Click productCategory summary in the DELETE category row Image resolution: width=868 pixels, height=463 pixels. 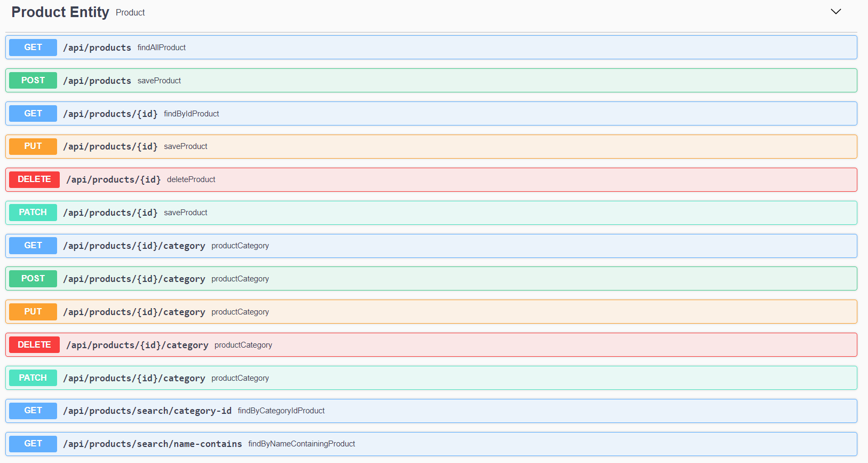[x=243, y=345]
